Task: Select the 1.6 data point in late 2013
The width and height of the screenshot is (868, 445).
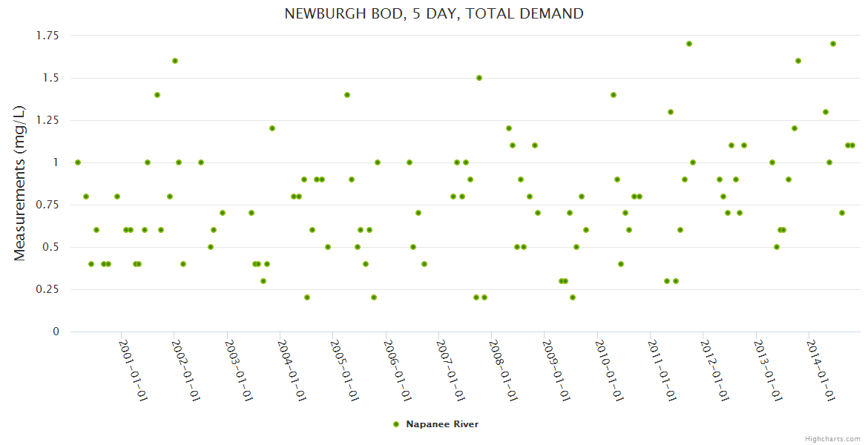Action: point(798,61)
